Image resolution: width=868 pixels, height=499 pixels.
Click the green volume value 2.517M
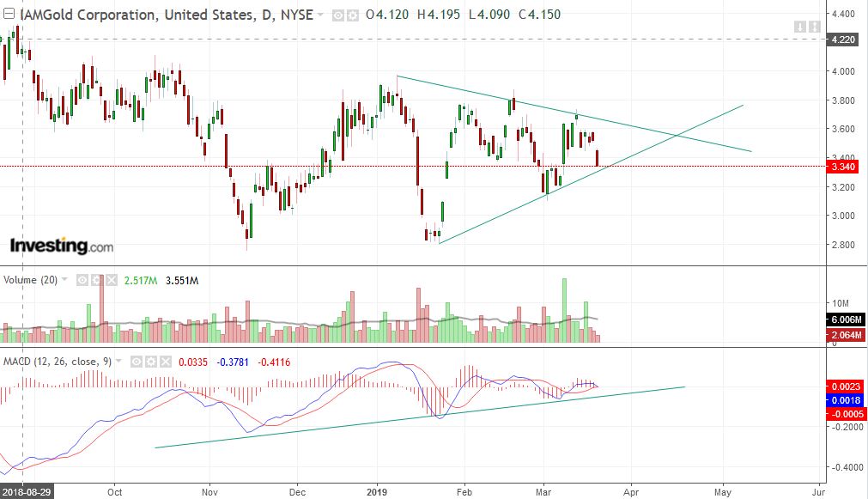click(x=141, y=281)
